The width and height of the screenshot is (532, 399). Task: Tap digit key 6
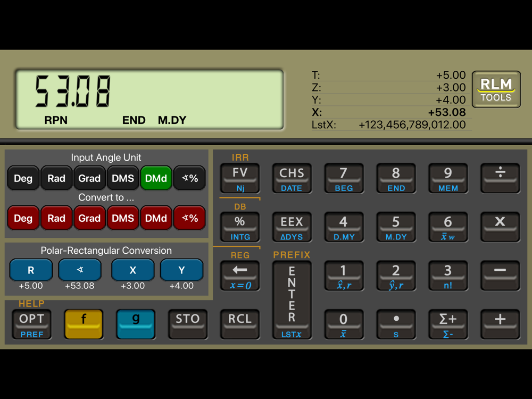point(448,227)
